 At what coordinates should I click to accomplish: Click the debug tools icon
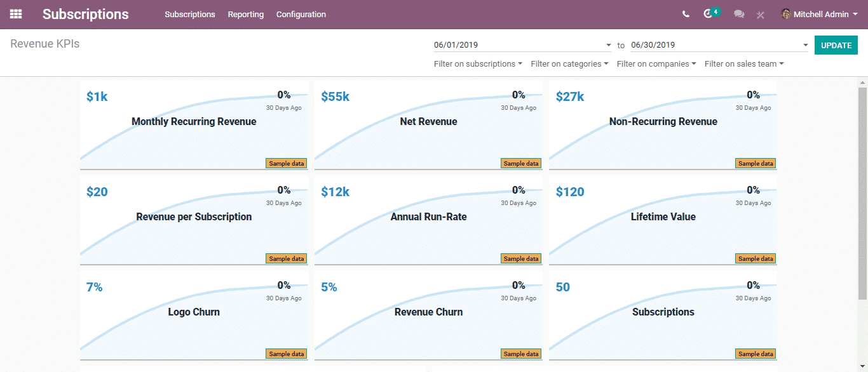coord(761,15)
